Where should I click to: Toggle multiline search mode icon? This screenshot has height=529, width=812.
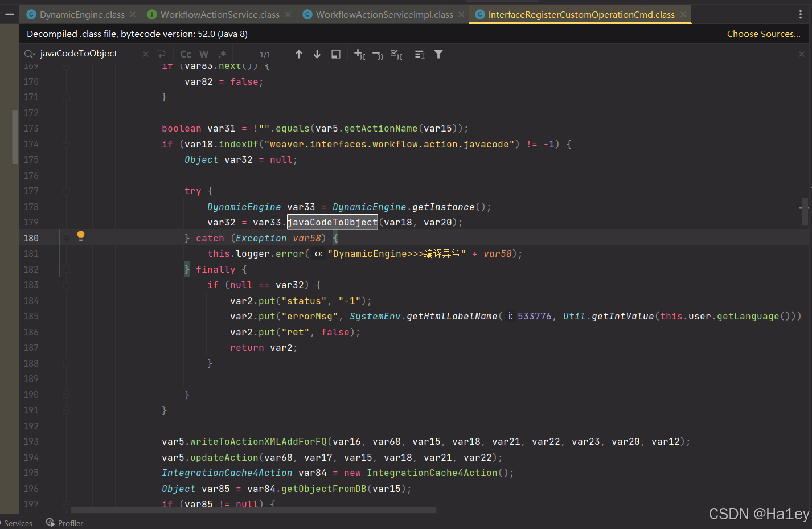pos(420,55)
